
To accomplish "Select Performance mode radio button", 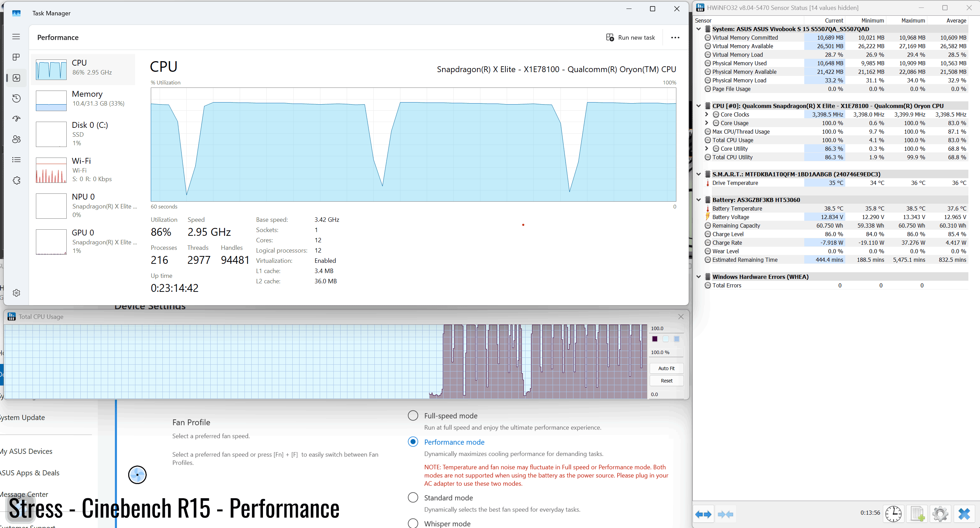I will click(x=413, y=442).
